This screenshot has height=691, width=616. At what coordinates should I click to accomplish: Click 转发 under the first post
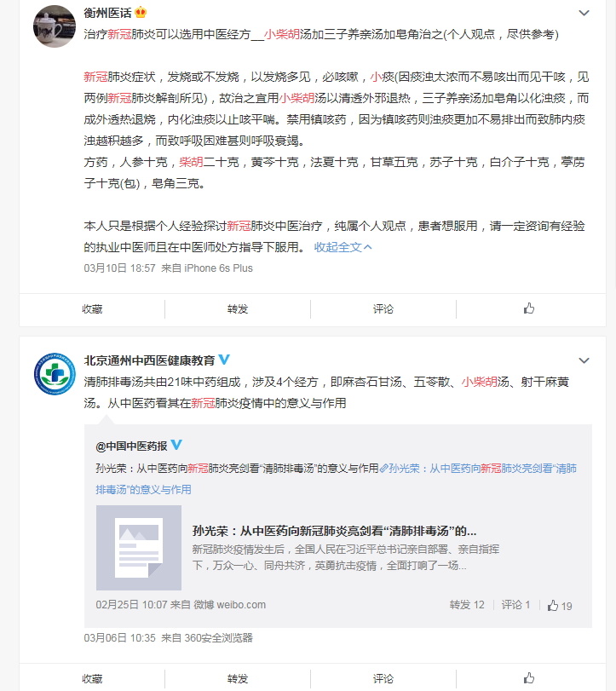click(238, 309)
